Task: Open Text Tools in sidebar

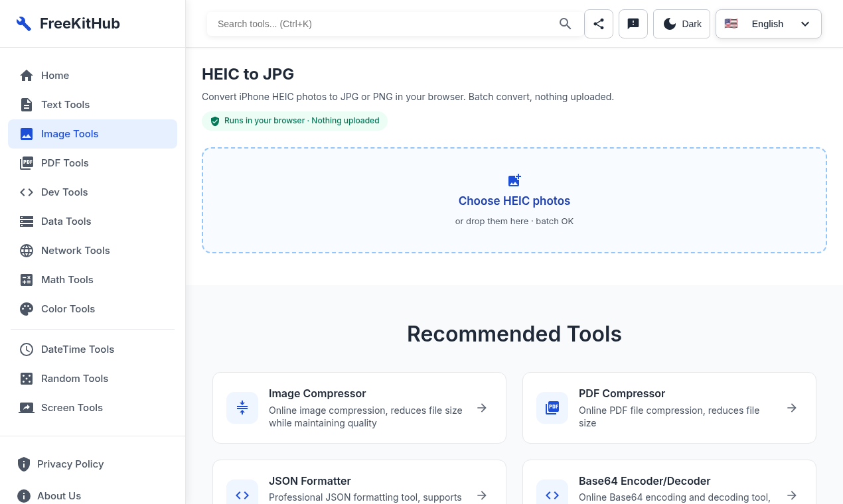Action: click(x=92, y=105)
